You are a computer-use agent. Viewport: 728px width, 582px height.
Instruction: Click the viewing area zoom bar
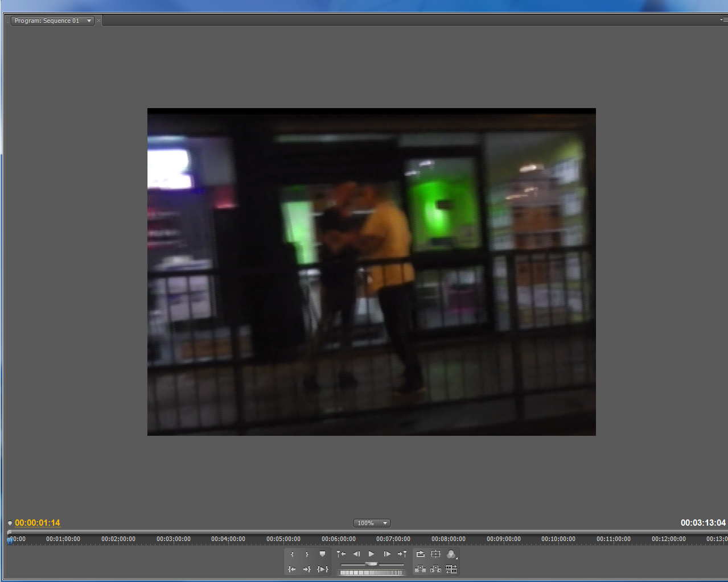367,532
